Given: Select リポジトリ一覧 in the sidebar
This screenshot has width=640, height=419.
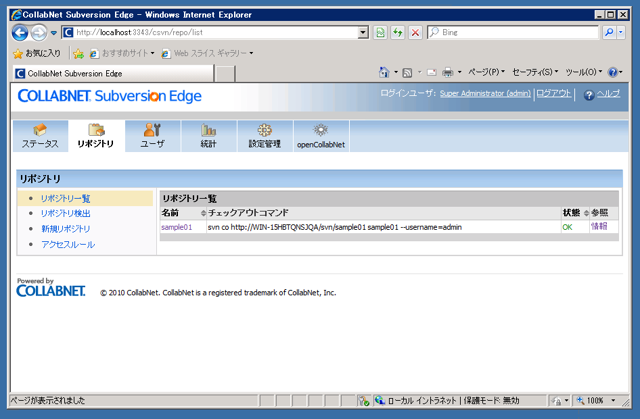Looking at the screenshot, I should click(65, 198).
